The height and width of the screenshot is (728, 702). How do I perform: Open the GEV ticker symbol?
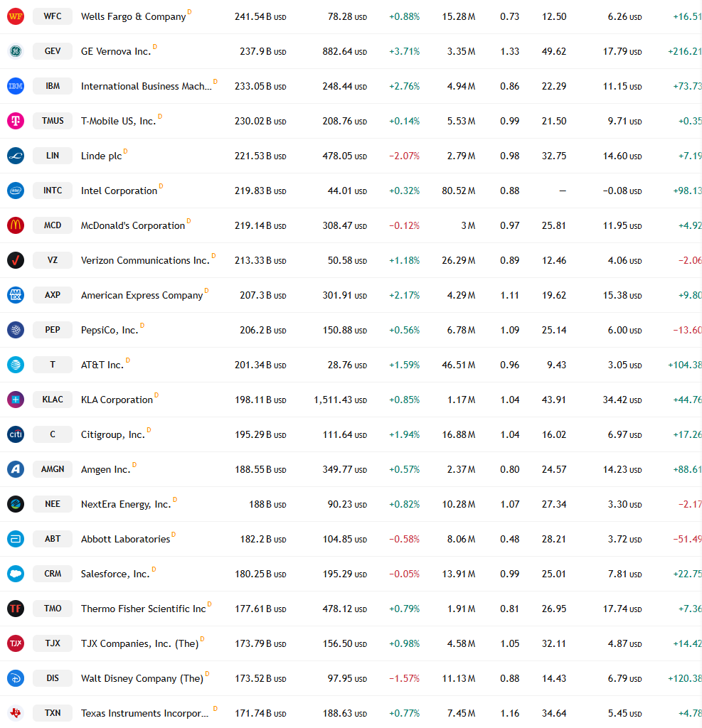coord(53,51)
